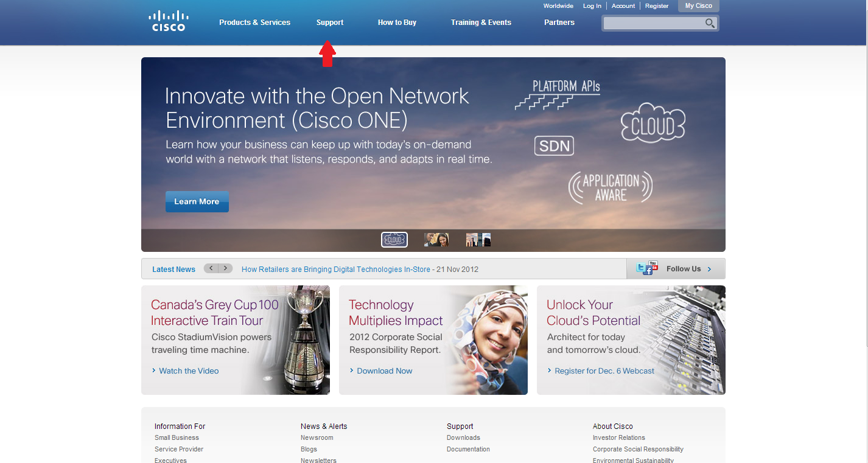Open Corporate Social Responsibility footer link
Screen dimensions: 868x463
(638, 449)
